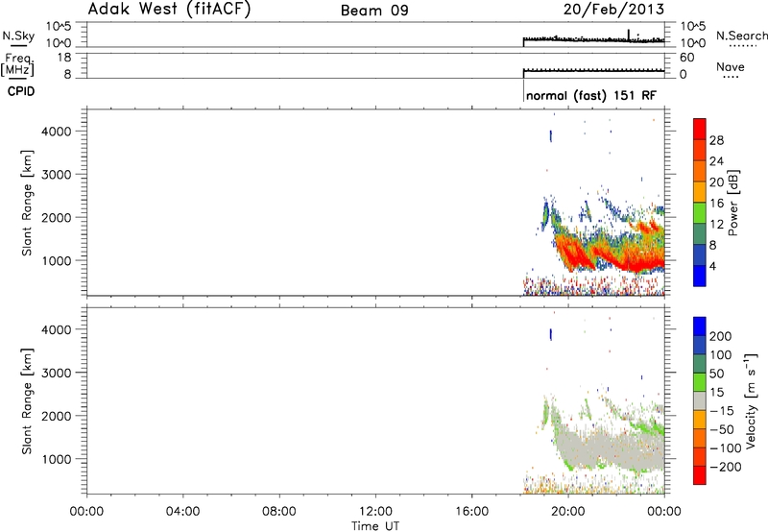768x532 pixels.
Task: Select the 'Beam 09' label
Action: [x=374, y=11]
